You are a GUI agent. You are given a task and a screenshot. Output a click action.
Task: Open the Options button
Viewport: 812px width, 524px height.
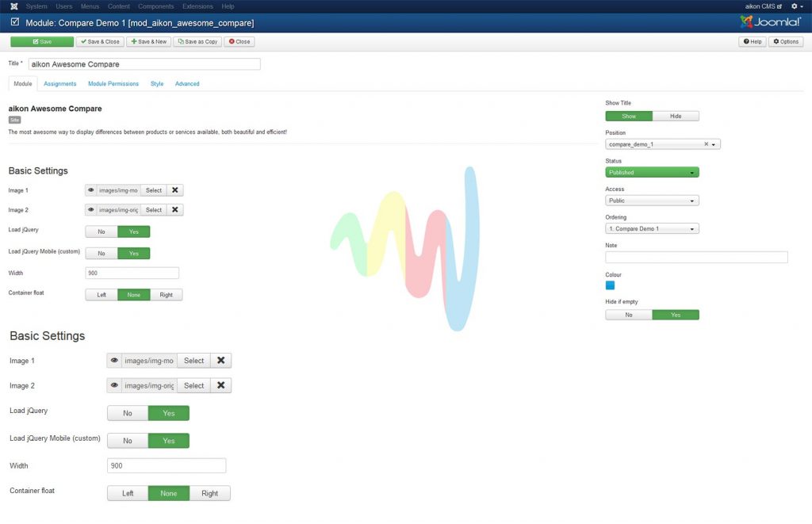click(786, 41)
